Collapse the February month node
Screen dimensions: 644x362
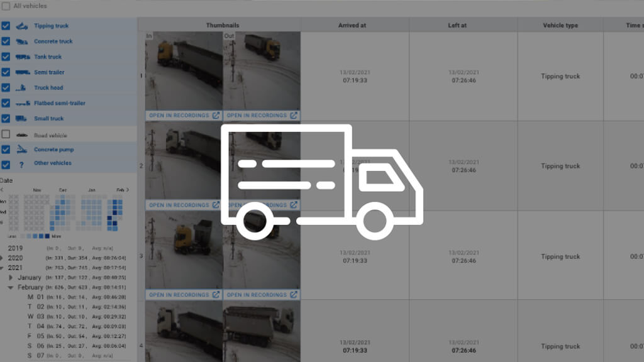pyautogui.click(x=11, y=288)
